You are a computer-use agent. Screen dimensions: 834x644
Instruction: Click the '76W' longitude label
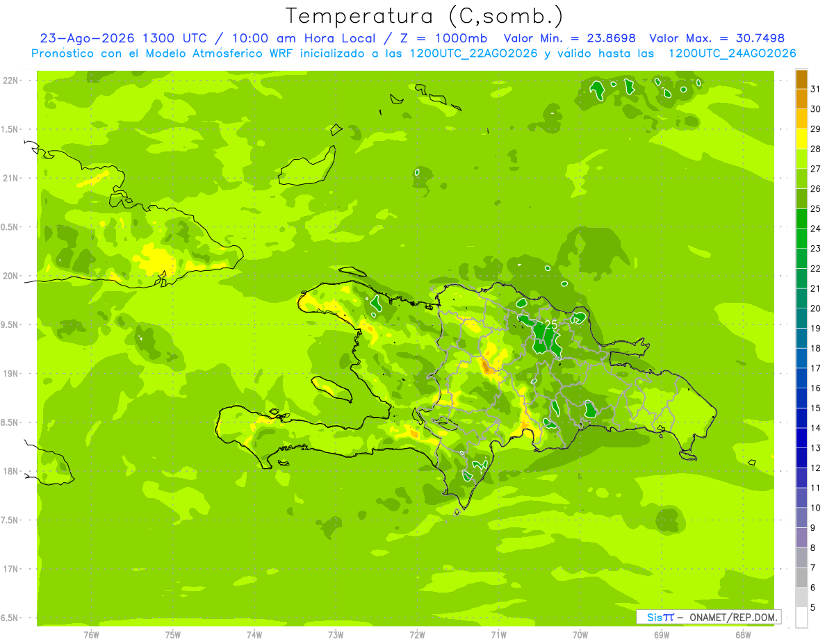click(91, 636)
